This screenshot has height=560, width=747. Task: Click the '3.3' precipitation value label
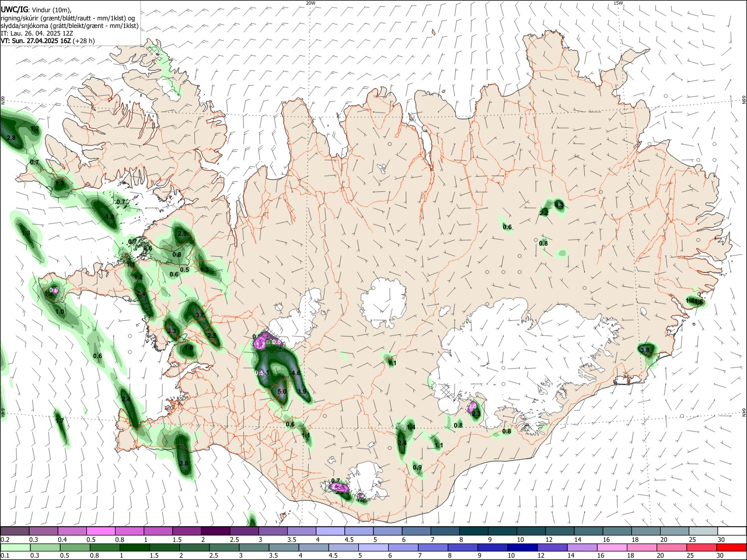pos(172,331)
